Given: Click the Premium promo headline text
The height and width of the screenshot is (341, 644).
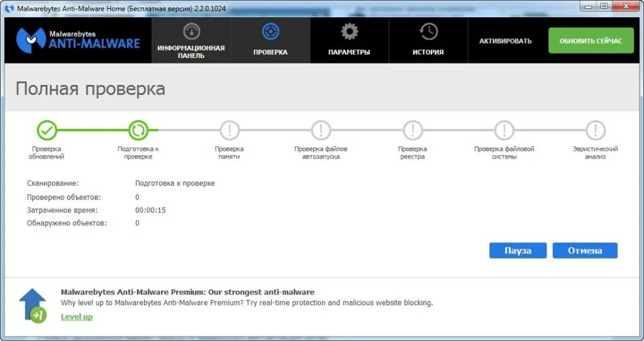Looking at the screenshot, I should (x=187, y=292).
